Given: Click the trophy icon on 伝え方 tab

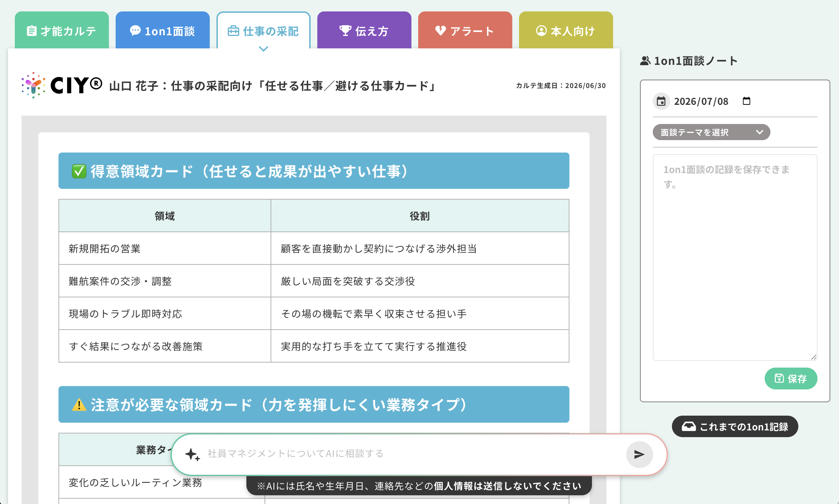Looking at the screenshot, I should click(x=346, y=31).
